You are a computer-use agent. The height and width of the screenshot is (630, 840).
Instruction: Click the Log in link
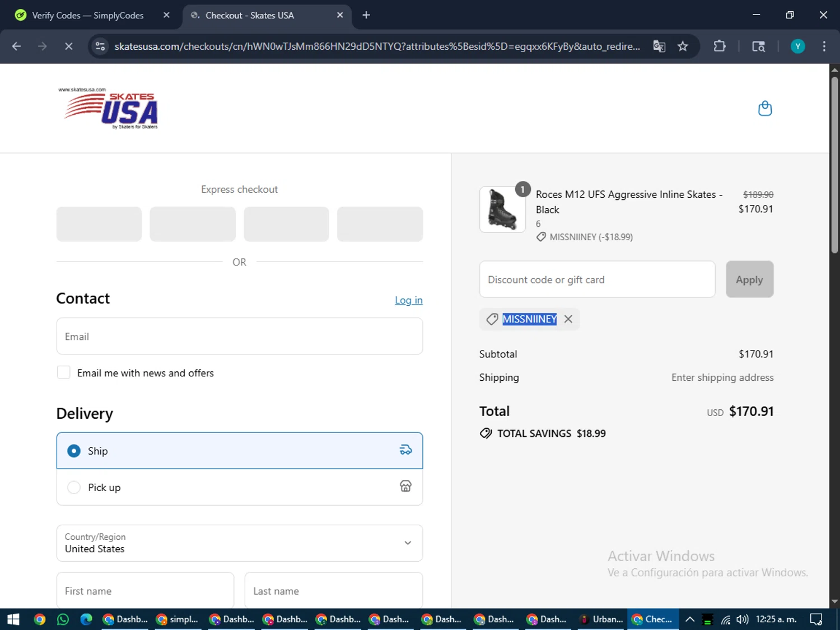click(x=409, y=300)
